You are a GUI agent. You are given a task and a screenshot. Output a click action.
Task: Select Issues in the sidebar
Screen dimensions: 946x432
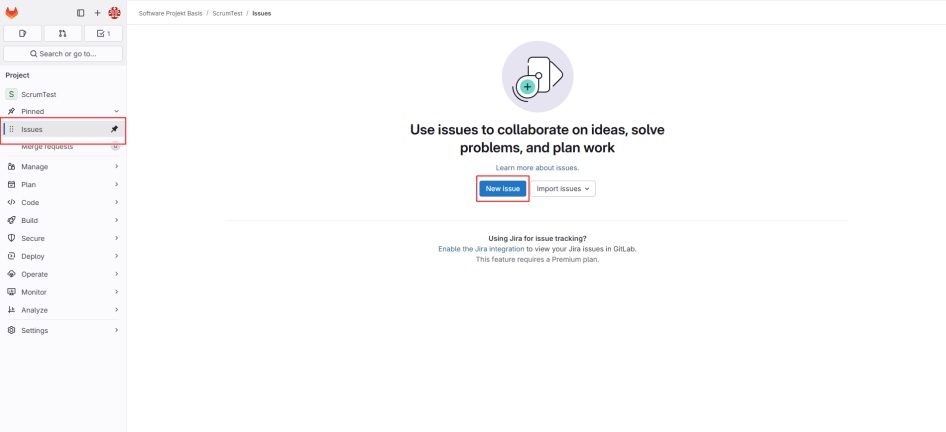click(x=32, y=129)
